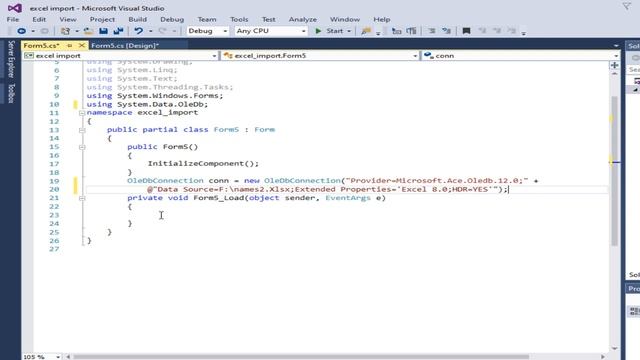Screen dimensions: 640x360
Task: Open the Debug menu
Action: click(x=172, y=19)
